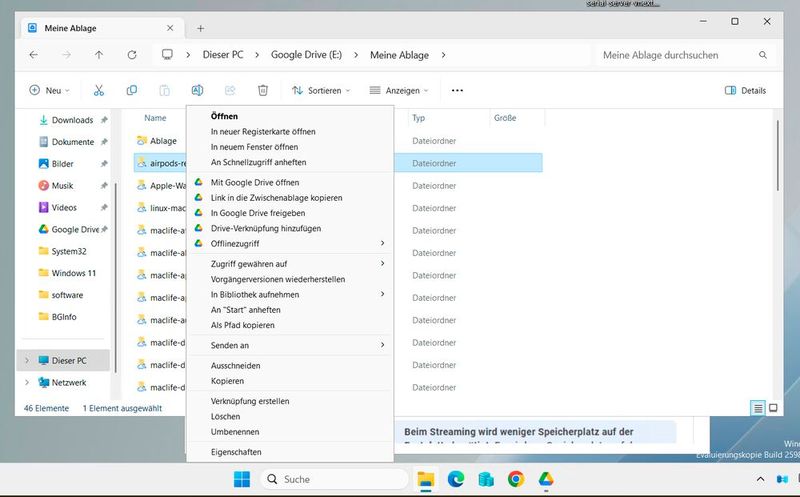Click Dieser PC in breadcrumb
The width and height of the screenshot is (800, 497).
223,55
